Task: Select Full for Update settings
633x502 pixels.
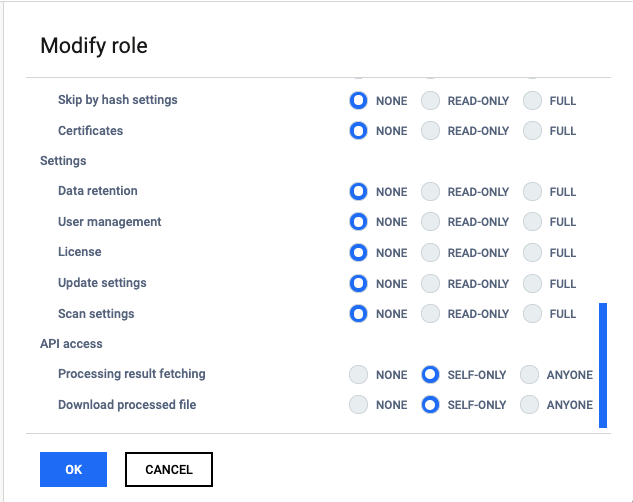Action: (532, 283)
